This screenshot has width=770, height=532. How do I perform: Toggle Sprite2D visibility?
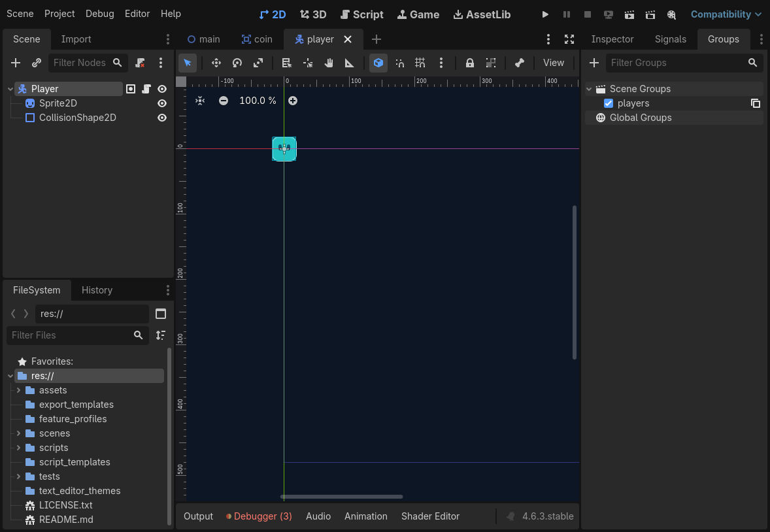162,103
